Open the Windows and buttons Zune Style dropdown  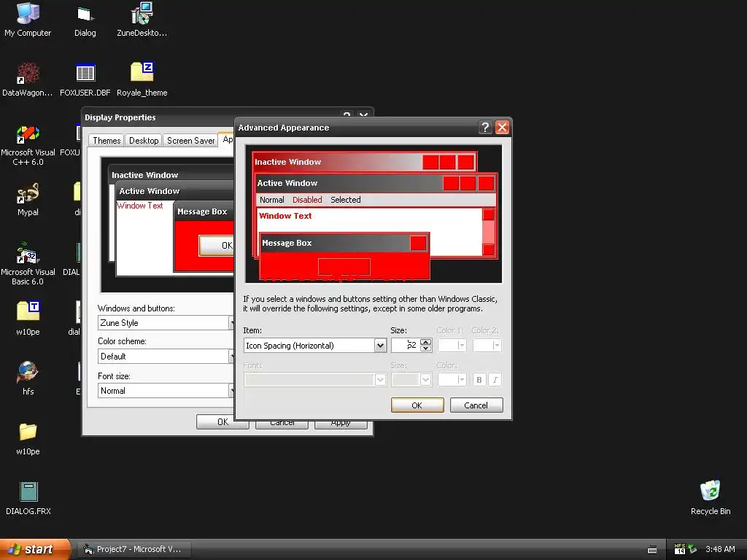166,323
